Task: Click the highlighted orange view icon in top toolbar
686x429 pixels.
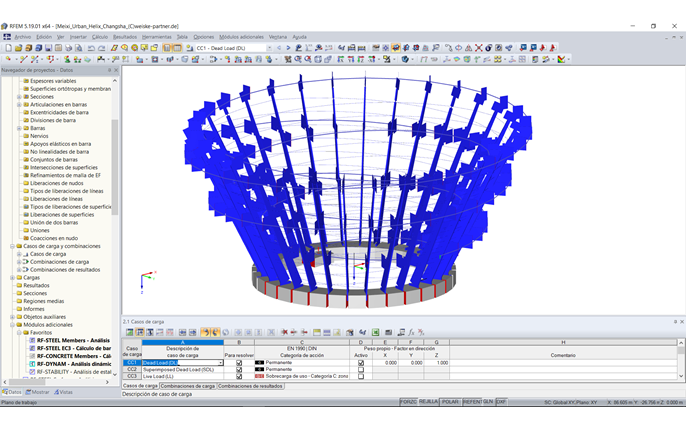Action: coord(396,48)
